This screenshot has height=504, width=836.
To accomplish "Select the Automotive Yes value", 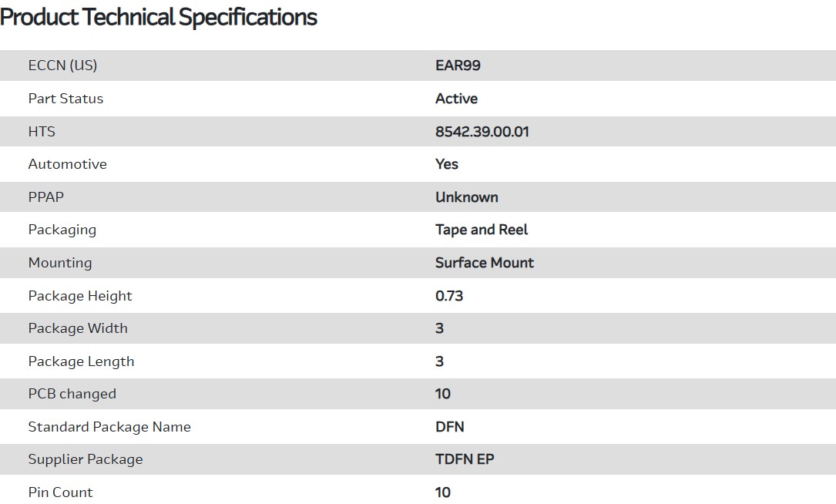I will (x=446, y=164).
